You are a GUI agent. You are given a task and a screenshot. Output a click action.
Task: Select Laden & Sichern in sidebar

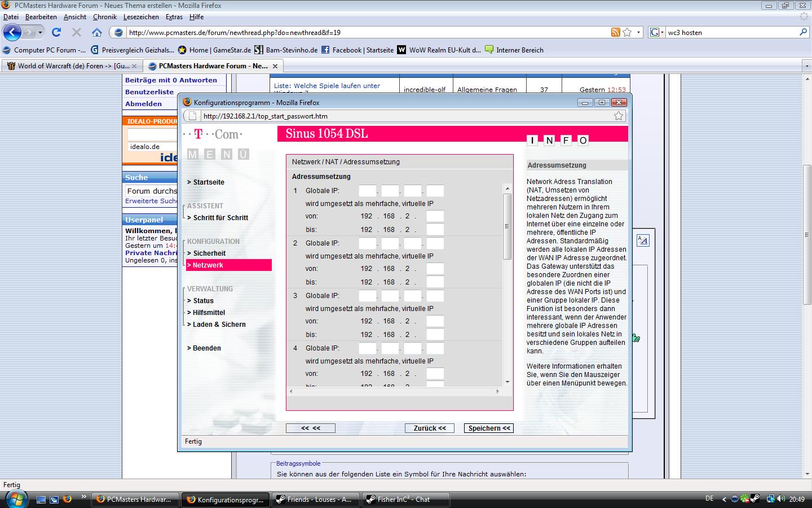[x=219, y=325]
